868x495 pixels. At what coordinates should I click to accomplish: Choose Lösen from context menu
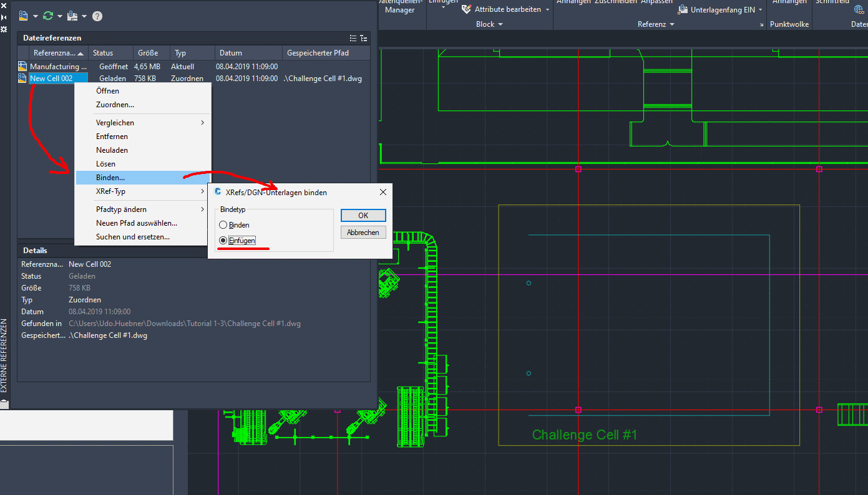pos(143,164)
